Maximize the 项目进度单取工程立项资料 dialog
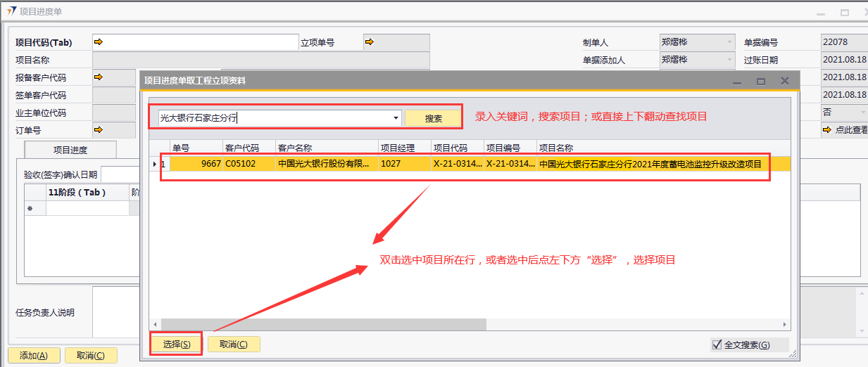This screenshot has width=868, height=367. 760,82
